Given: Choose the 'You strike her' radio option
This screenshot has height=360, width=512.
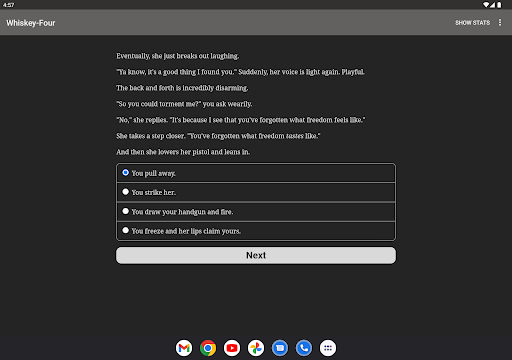Looking at the screenshot, I should point(256,192).
